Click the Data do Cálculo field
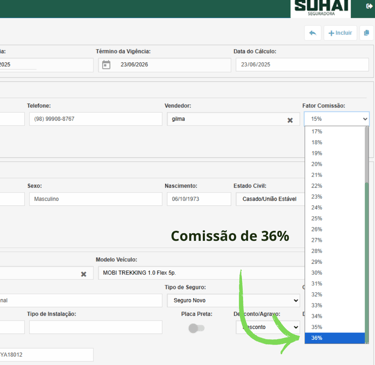This screenshot has width=375, height=365. 302,65
